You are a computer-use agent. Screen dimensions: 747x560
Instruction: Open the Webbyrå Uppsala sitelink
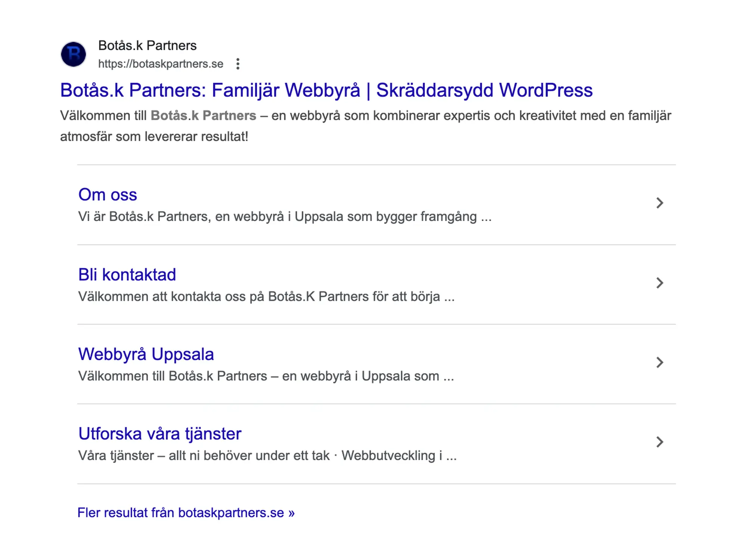tap(146, 354)
